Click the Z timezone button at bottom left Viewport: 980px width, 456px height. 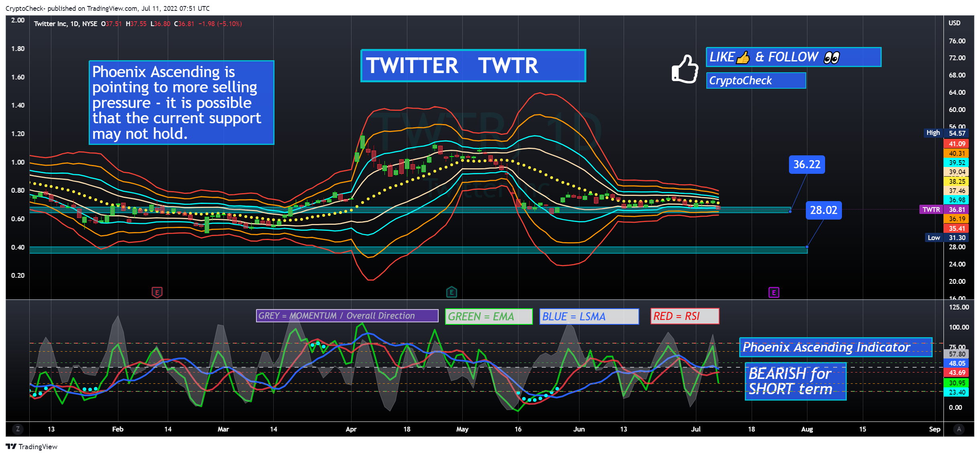tap(18, 429)
